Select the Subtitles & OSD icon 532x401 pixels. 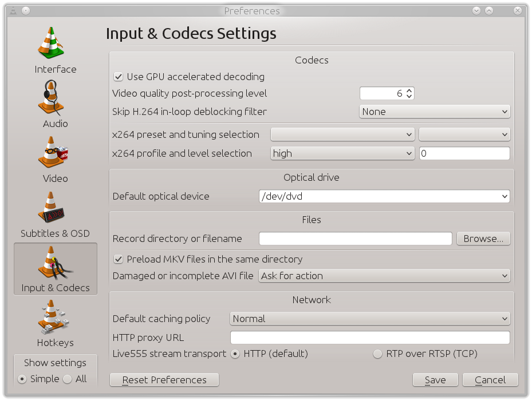pos(51,207)
